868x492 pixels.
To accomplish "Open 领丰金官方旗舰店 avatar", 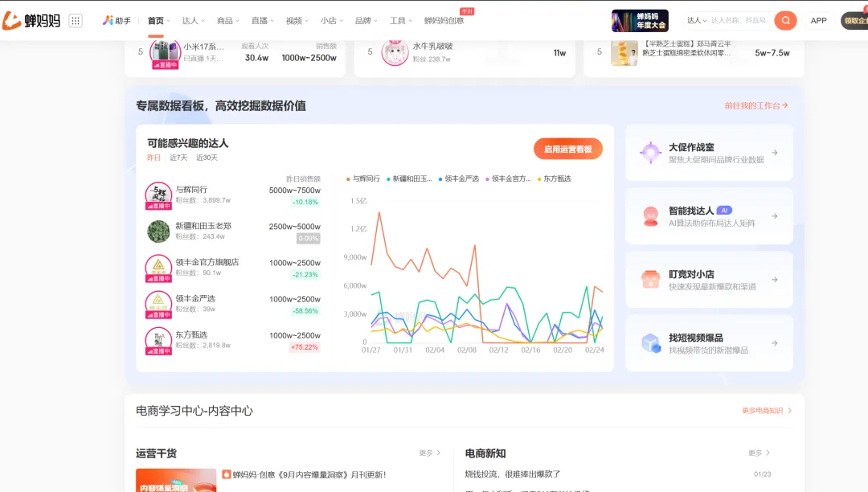I will [158, 268].
